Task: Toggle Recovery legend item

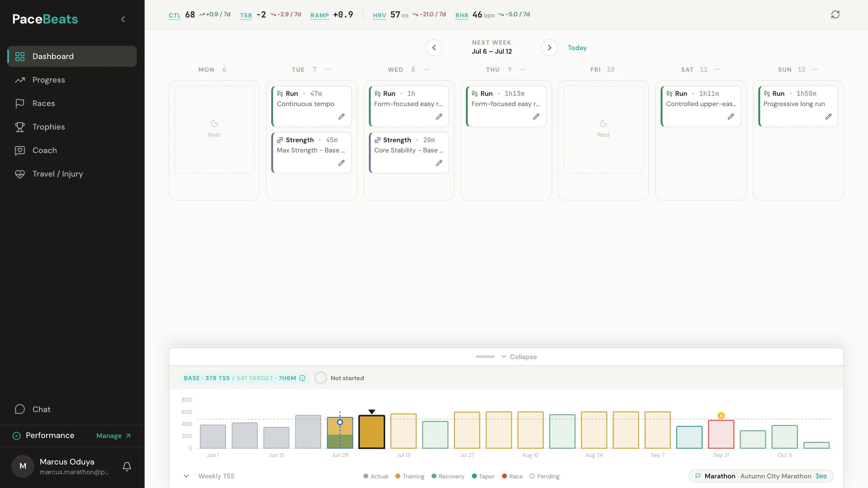Action: (x=448, y=476)
